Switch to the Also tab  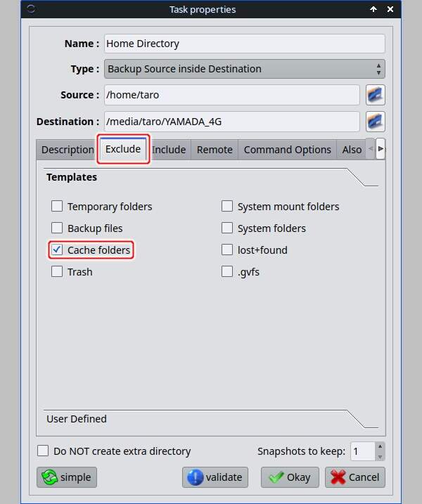click(x=352, y=150)
